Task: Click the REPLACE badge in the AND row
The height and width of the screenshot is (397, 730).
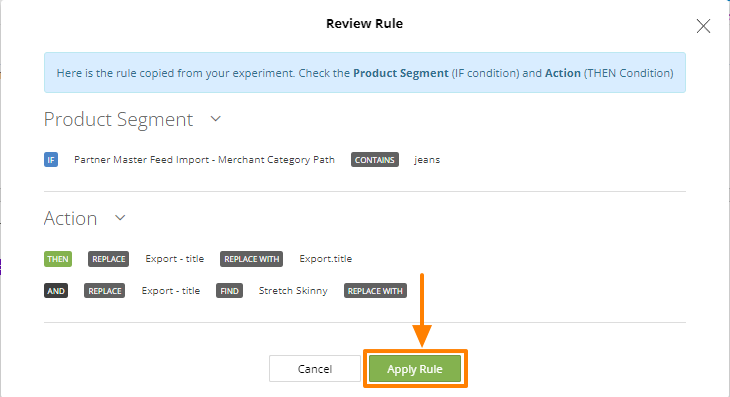Action: point(105,291)
